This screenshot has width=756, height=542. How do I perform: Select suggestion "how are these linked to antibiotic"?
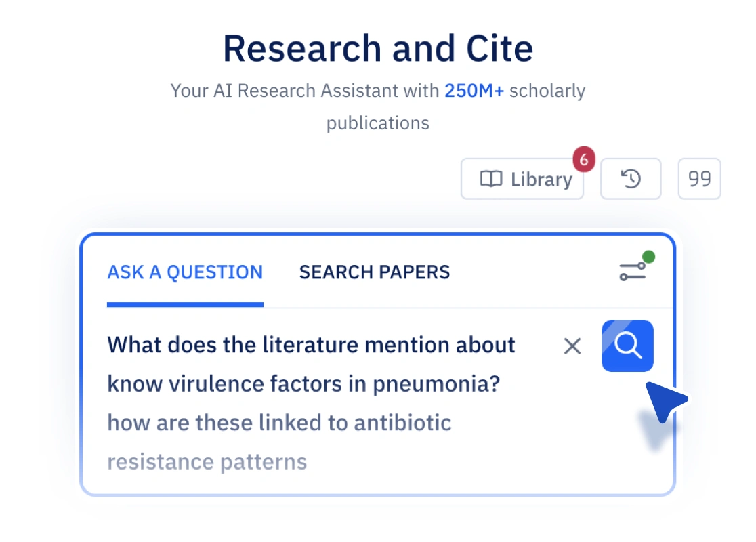click(x=279, y=423)
